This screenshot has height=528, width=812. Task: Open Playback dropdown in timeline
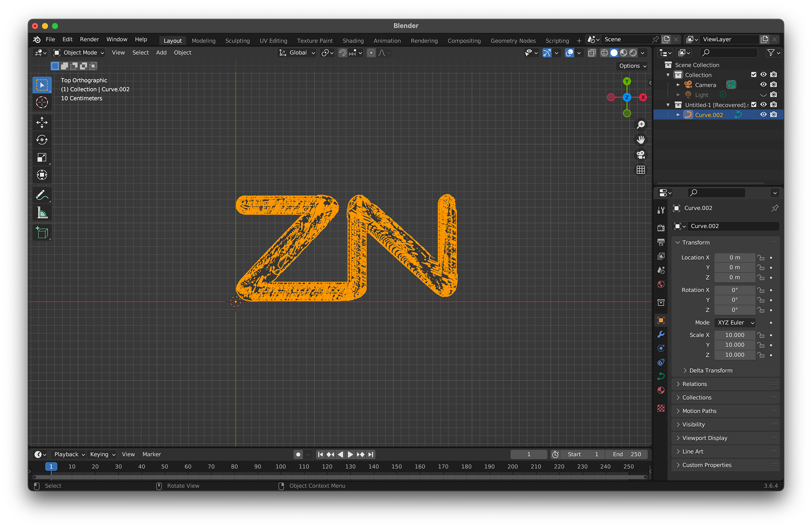69,454
